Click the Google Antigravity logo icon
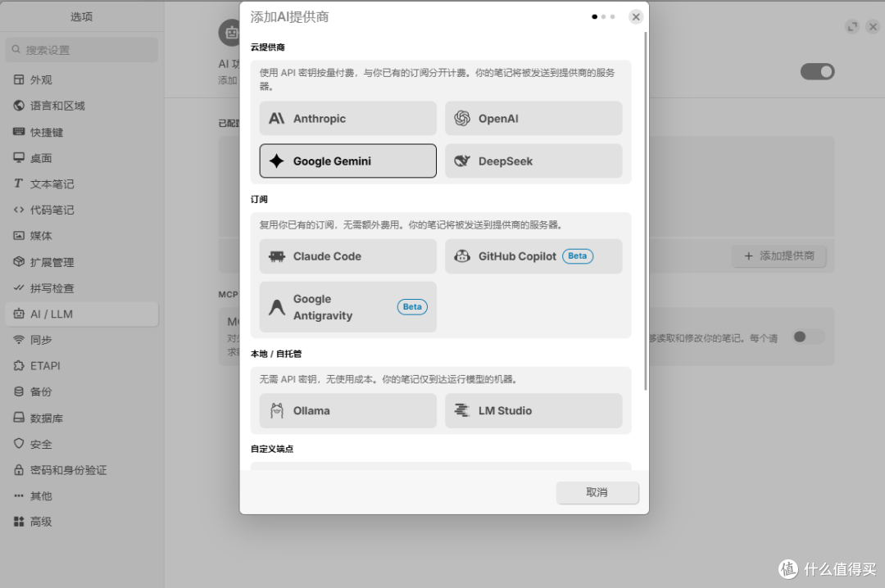885x588 pixels. 277,307
